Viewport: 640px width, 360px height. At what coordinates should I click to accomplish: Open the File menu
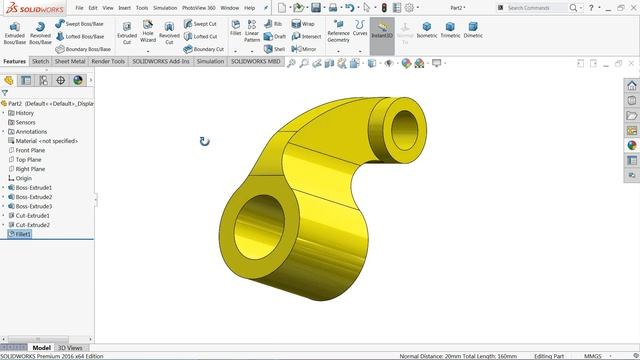tap(79, 8)
